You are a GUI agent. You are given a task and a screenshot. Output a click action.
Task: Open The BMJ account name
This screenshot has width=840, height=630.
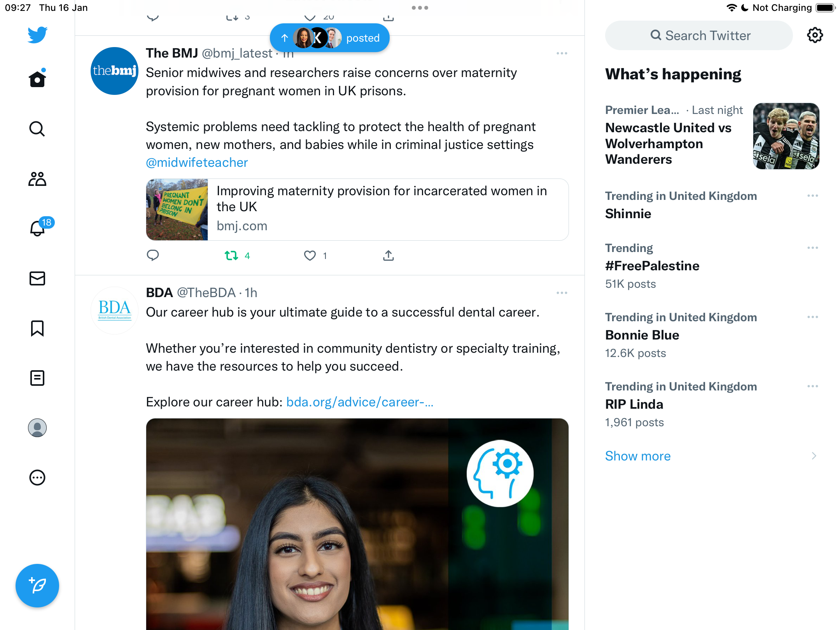point(172,53)
